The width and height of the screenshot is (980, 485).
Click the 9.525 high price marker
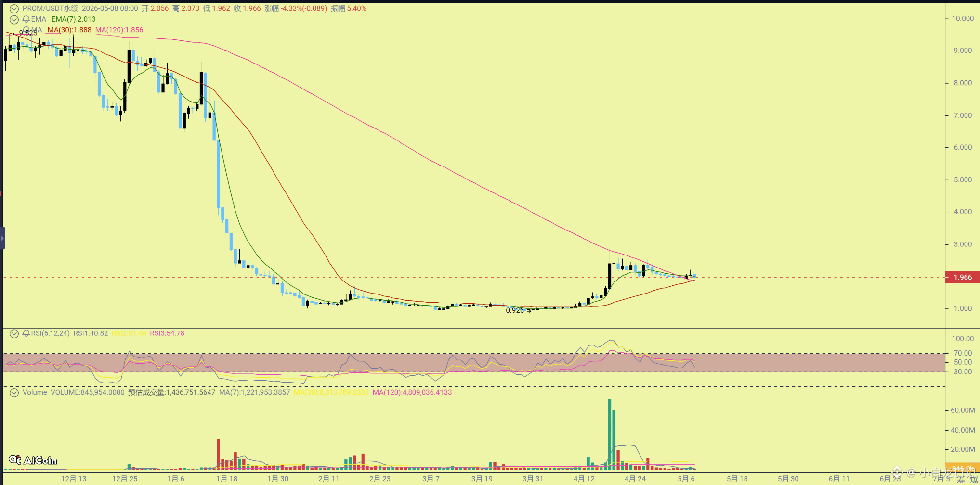click(28, 33)
